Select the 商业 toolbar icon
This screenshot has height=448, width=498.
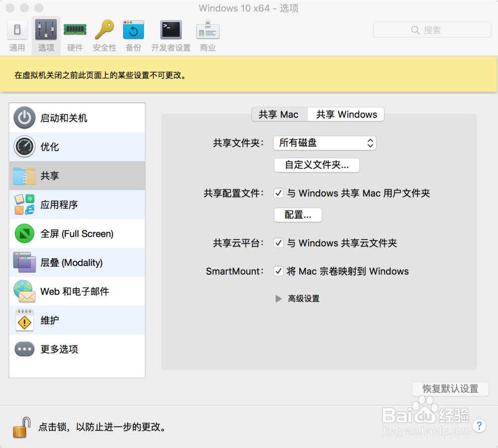[x=208, y=34]
